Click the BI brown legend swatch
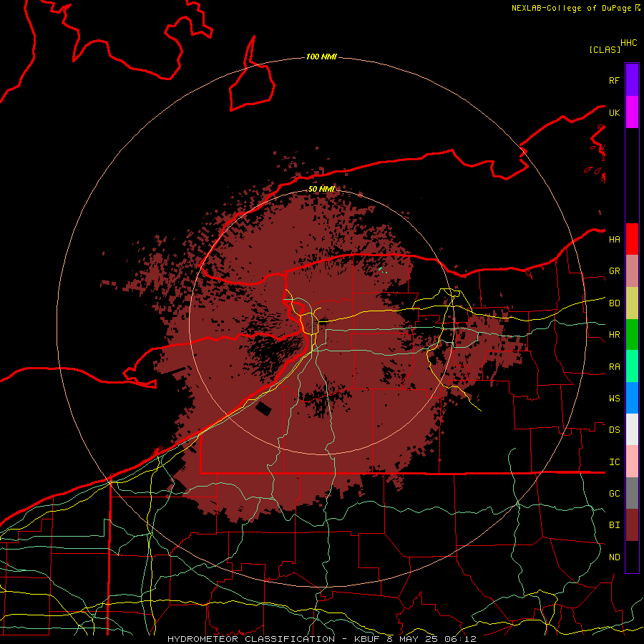This screenshot has width=644, height=644. [632, 525]
